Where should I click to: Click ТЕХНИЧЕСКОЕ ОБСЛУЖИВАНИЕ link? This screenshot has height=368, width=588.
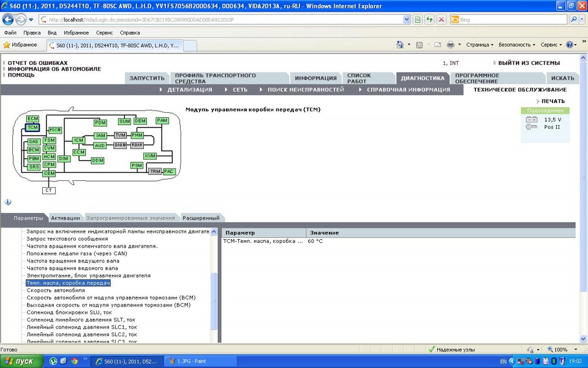click(x=520, y=90)
